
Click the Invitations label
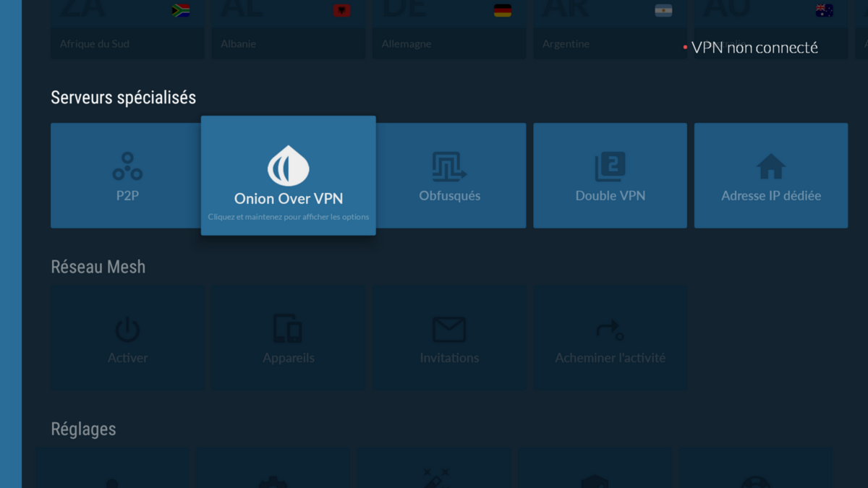coord(449,358)
